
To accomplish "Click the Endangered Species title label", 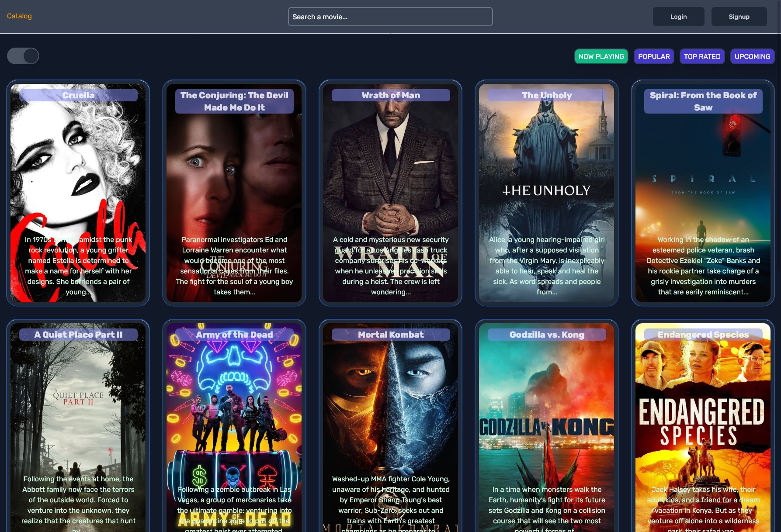I will click(x=703, y=335).
